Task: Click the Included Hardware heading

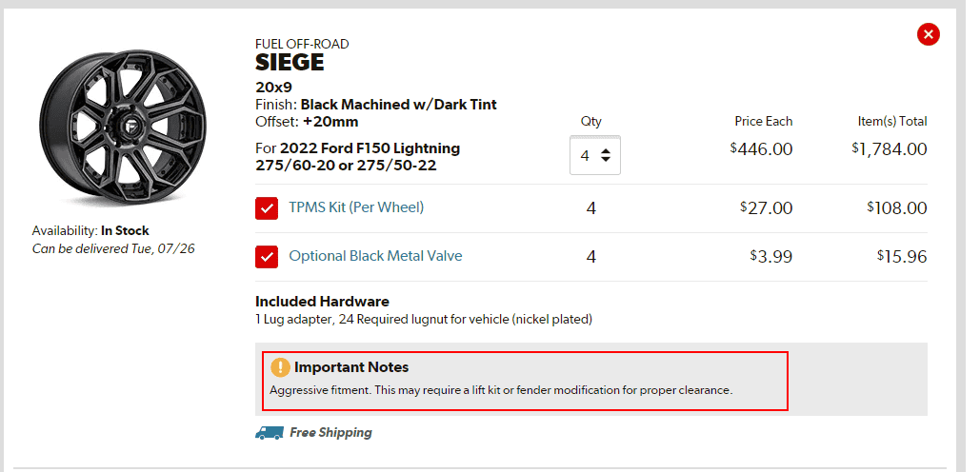Action: click(x=322, y=302)
